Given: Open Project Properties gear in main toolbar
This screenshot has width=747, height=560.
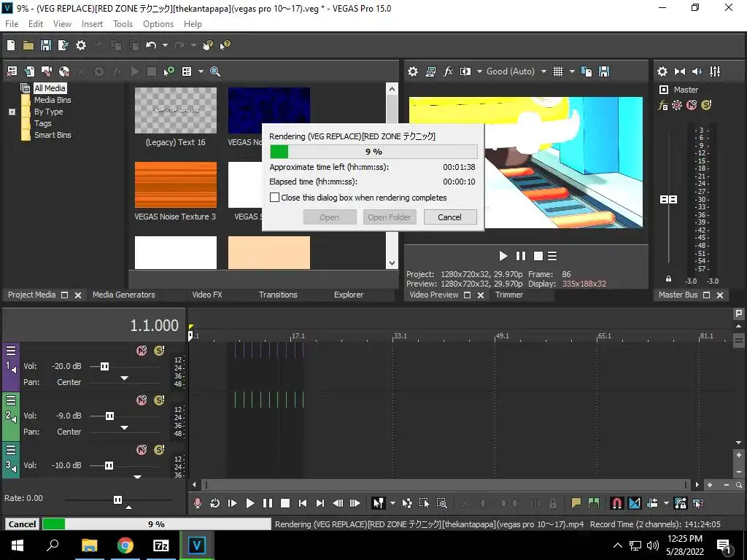Looking at the screenshot, I should [81, 45].
